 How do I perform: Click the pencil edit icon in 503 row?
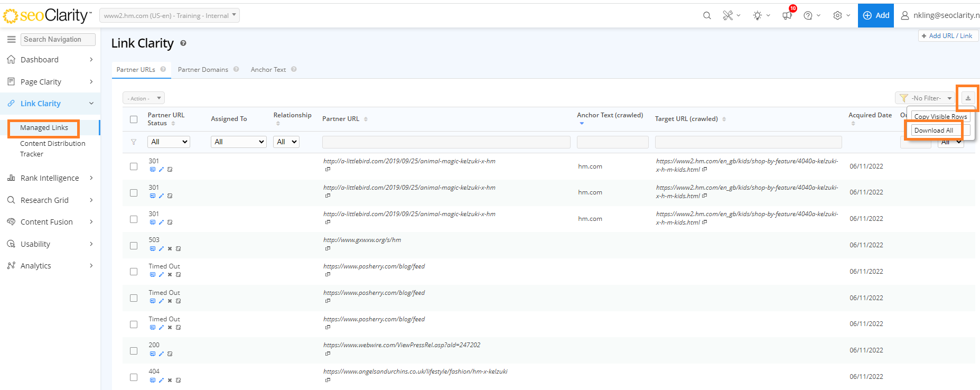pyautogui.click(x=161, y=248)
